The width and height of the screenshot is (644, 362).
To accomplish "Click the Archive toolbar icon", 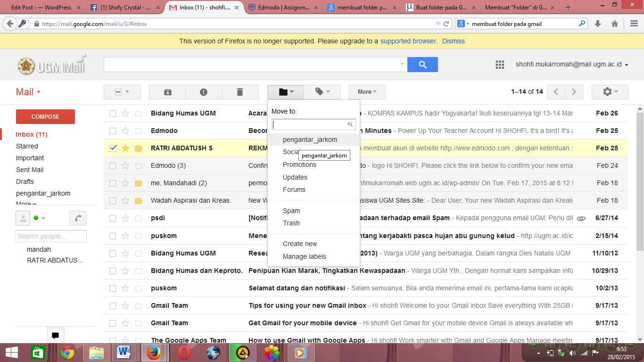I will tap(167, 92).
